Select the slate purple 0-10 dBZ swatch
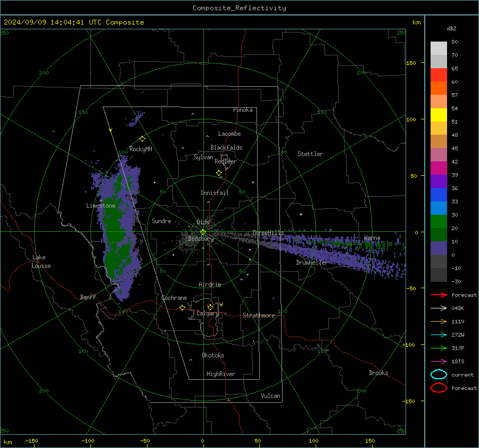 coord(439,248)
